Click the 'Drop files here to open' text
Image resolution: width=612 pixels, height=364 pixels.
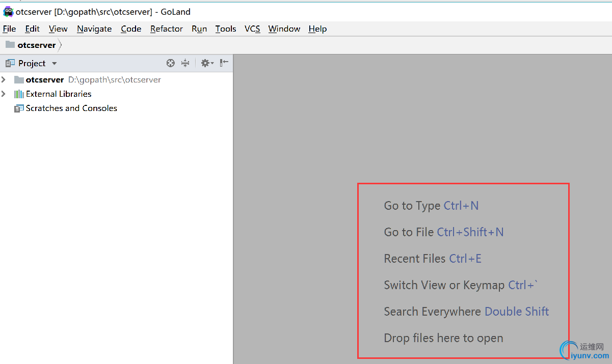443,338
